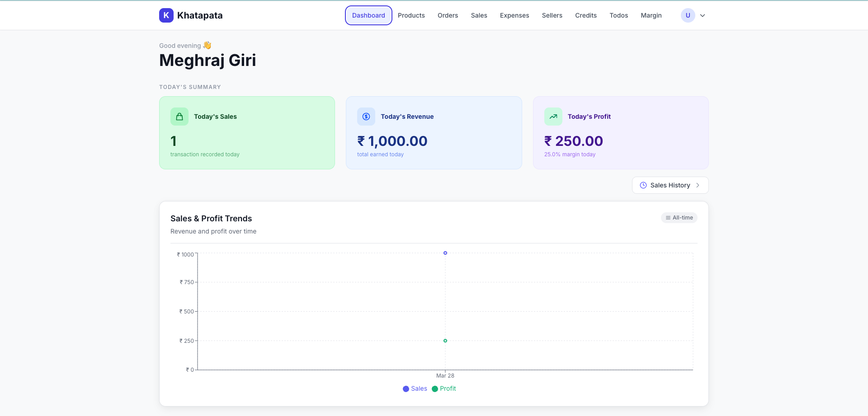Open the account dropdown next to the avatar
Image resolution: width=868 pixels, height=416 pixels.
pyautogui.click(x=703, y=15)
